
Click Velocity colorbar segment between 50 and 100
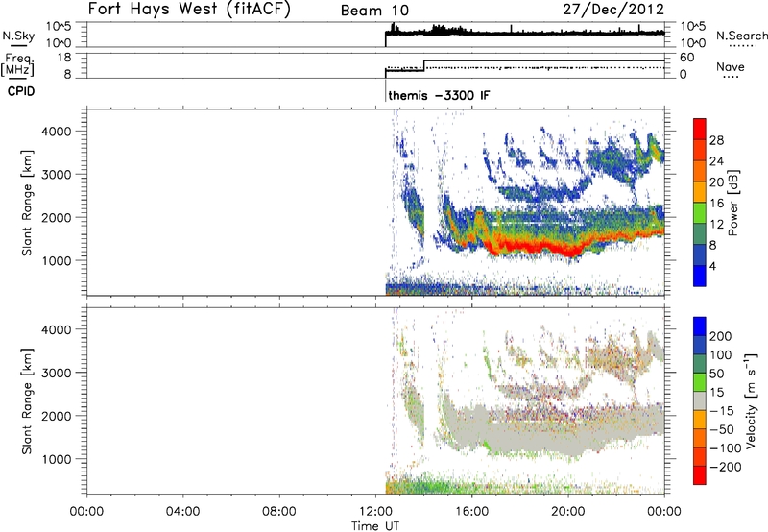[700, 364]
